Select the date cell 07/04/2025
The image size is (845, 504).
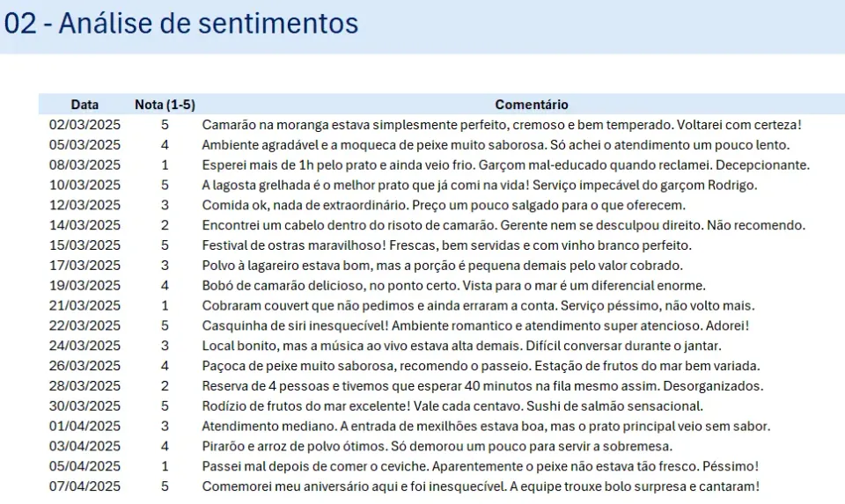(x=84, y=486)
